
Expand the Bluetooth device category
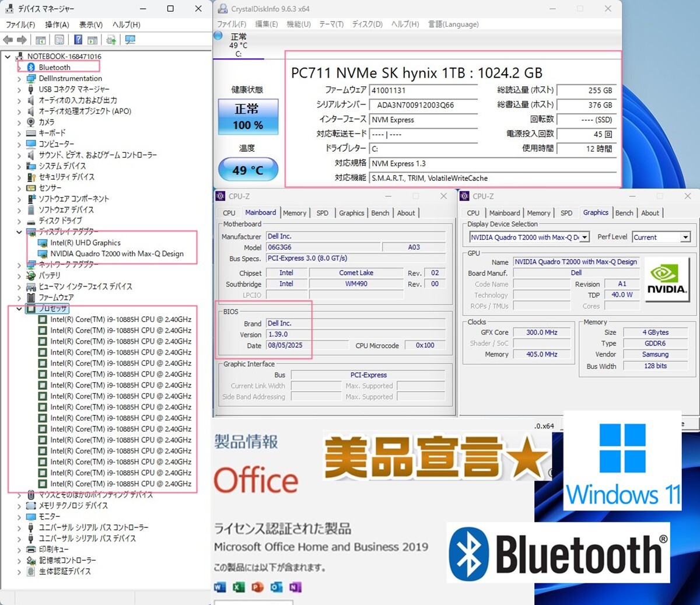(19, 68)
